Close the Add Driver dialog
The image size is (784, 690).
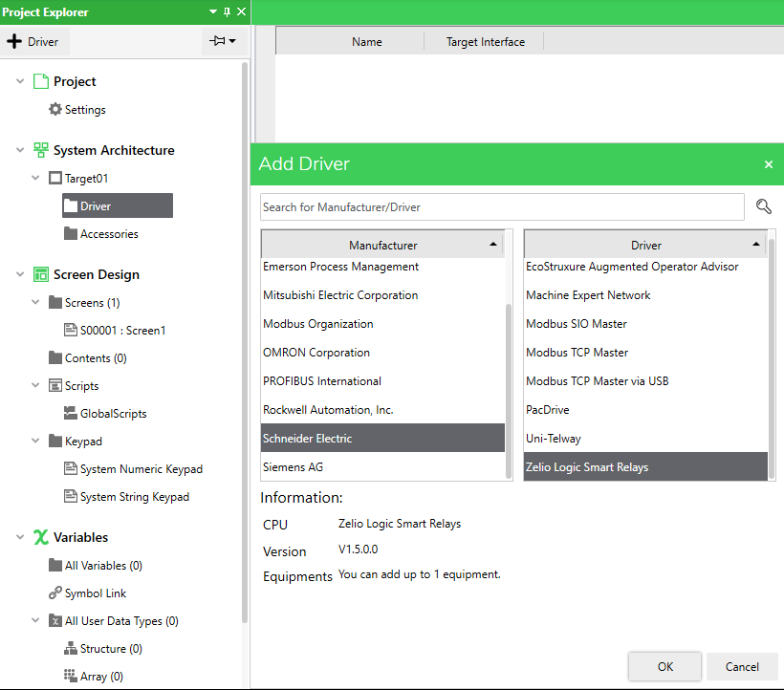(x=769, y=163)
